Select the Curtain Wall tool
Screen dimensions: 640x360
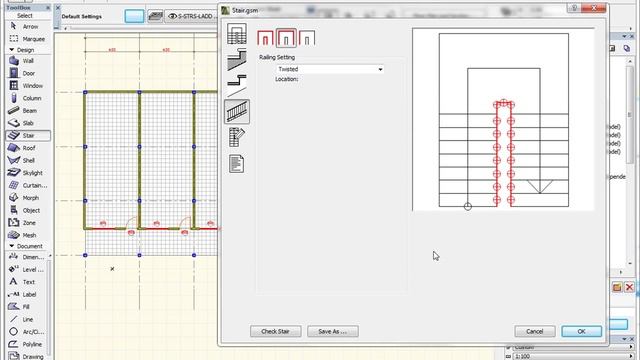click(x=28, y=185)
